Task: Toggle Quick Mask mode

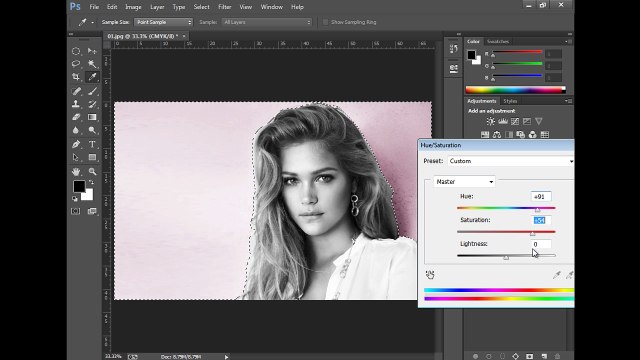Action: pos(76,211)
